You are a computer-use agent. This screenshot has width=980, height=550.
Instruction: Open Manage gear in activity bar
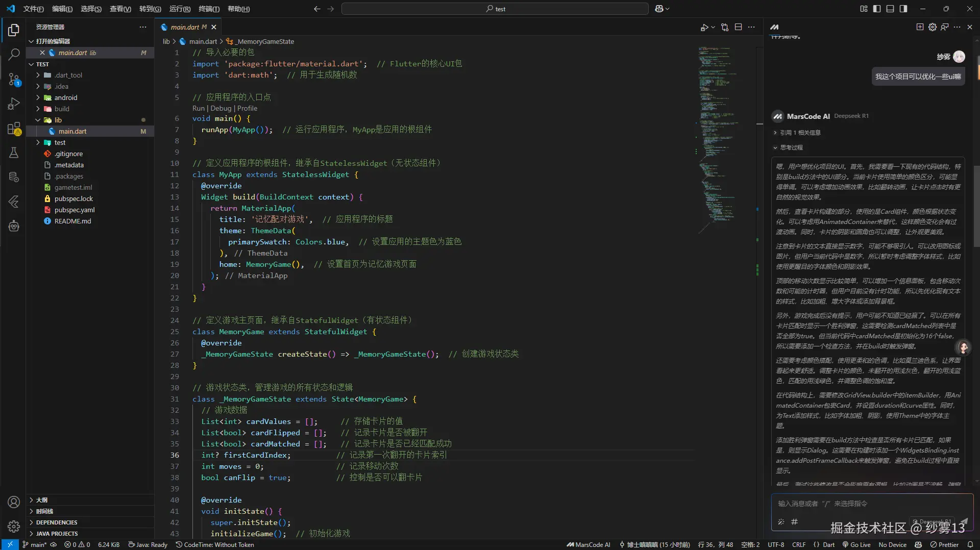pos(14,526)
